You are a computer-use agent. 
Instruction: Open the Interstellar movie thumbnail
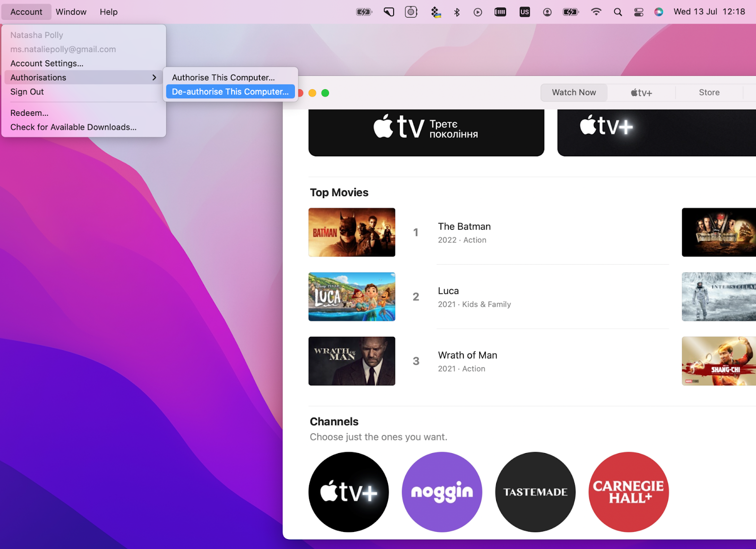[x=719, y=297]
